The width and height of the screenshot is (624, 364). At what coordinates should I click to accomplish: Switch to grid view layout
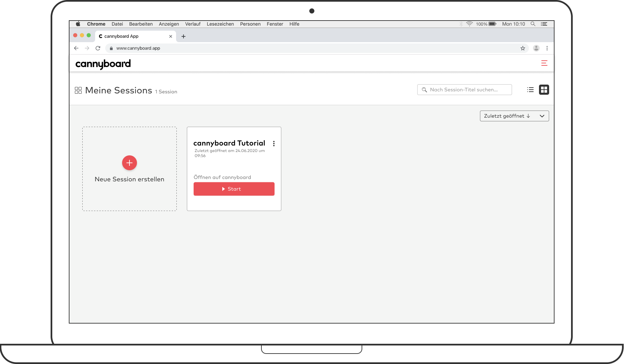544,90
